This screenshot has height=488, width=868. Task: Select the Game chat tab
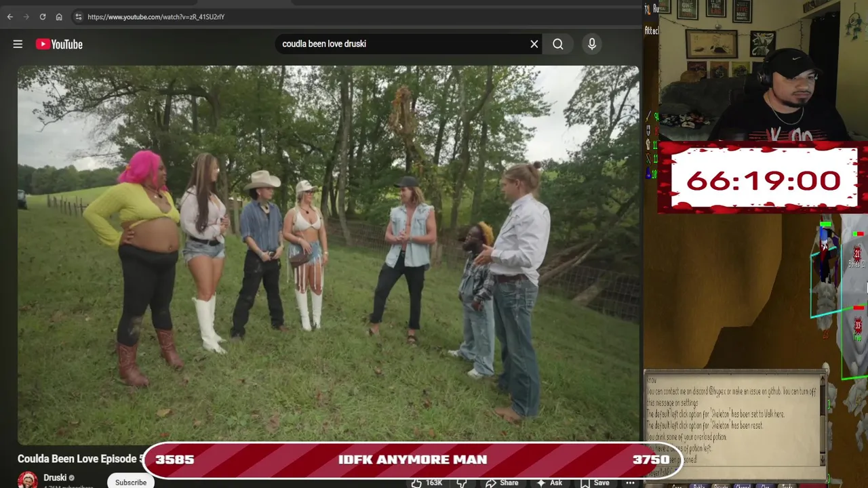[677, 485]
